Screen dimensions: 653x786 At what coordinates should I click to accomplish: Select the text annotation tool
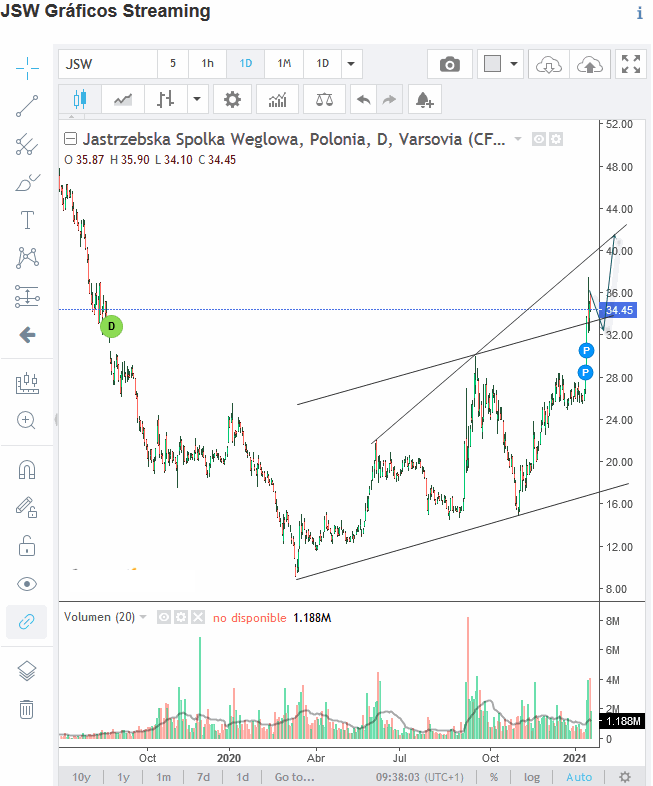pos(27,220)
